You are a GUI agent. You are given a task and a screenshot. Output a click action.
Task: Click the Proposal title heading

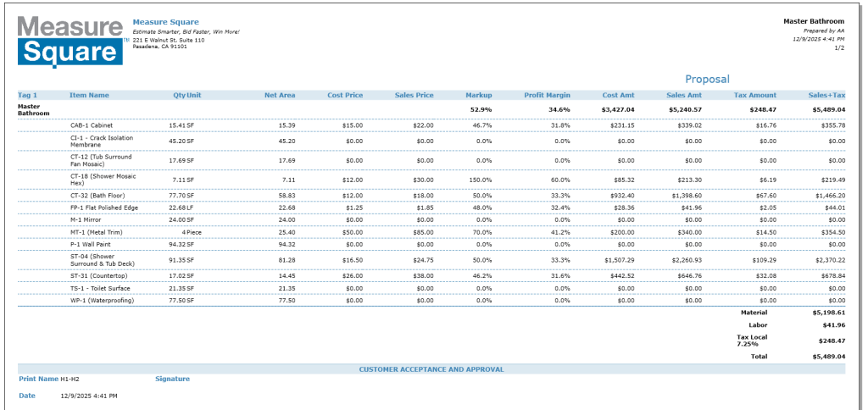[707, 79]
